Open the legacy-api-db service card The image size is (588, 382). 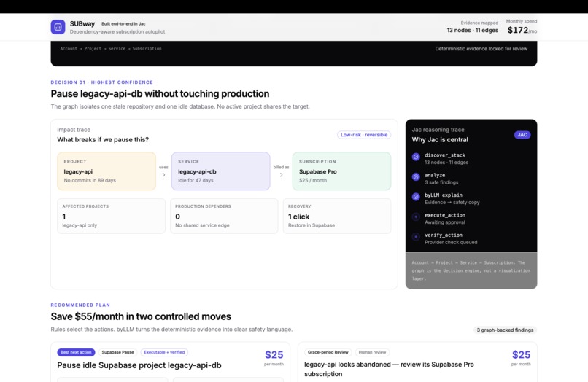click(220, 171)
